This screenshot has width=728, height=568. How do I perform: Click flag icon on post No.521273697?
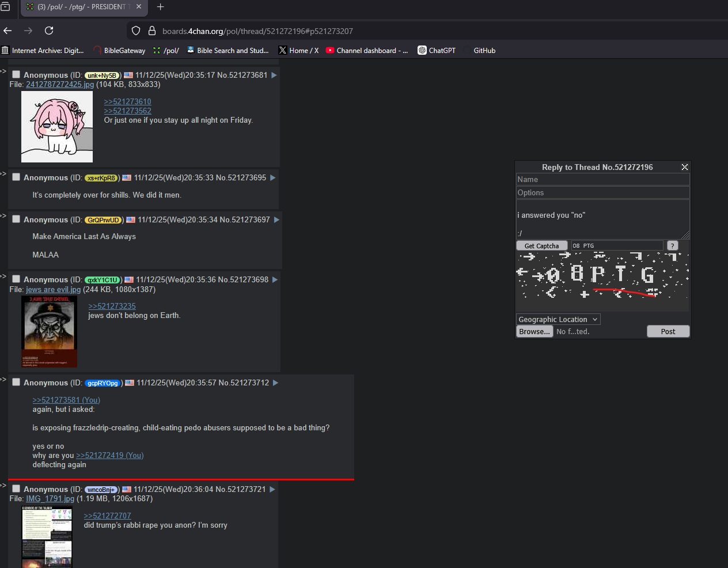click(131, 219)
